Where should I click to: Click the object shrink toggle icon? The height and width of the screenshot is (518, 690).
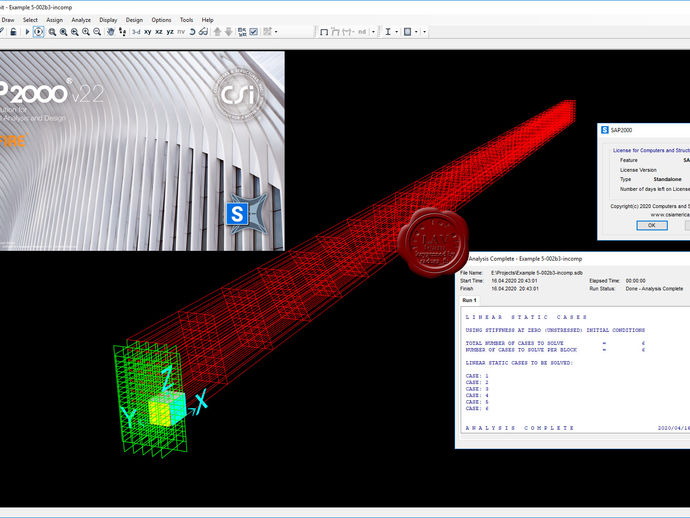[242, 32]
